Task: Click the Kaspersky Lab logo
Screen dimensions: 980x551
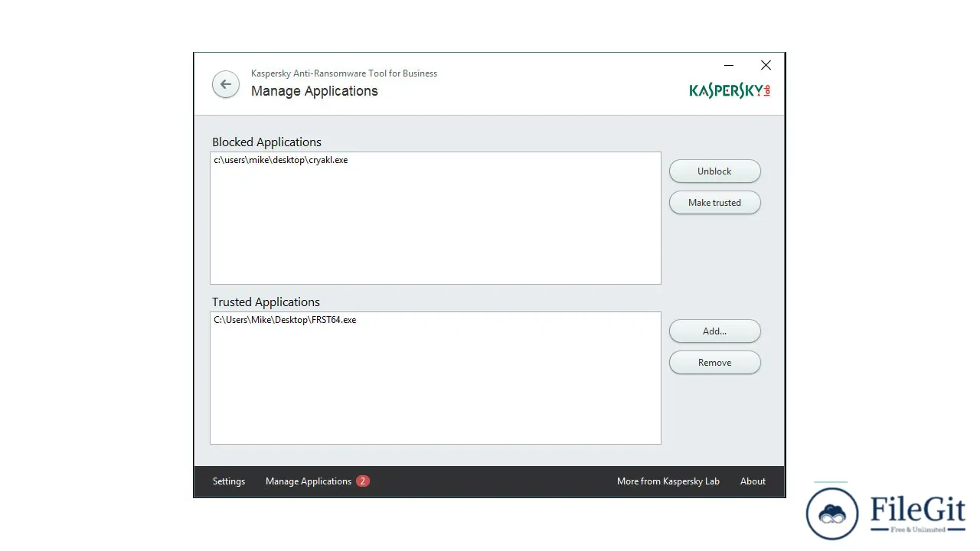Action: coord(730,91)
